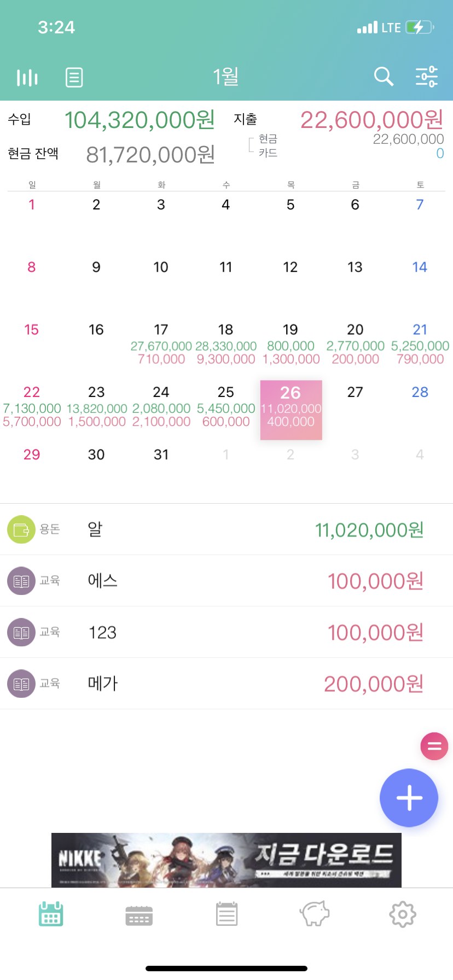Open the 알 income entry of 11,020,000원
The image size is (453, 980).
pyautogui.click(x=226, y=529)
